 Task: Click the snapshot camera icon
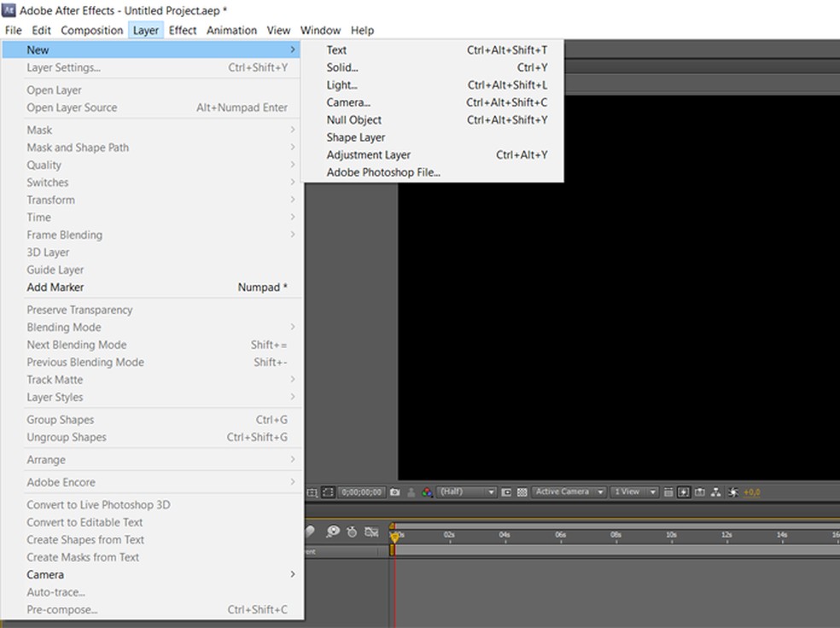394,492
